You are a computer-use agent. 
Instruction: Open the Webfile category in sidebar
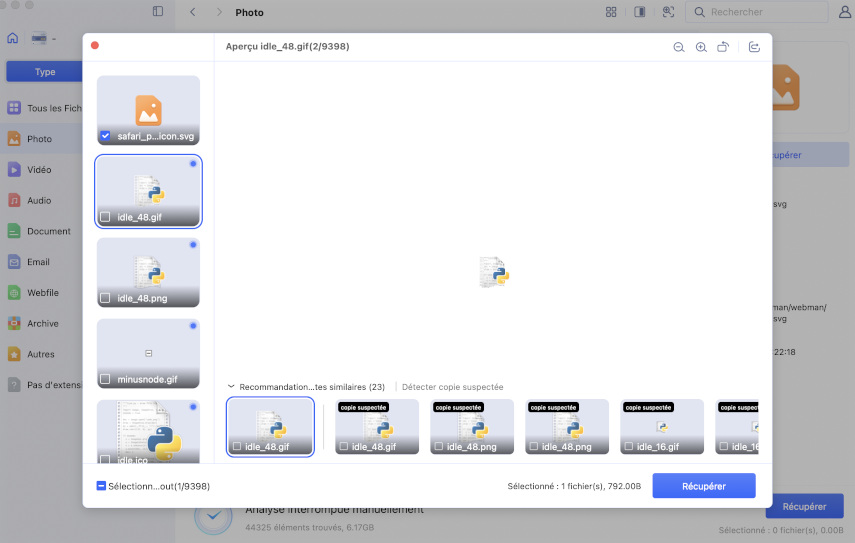(41, 293)
